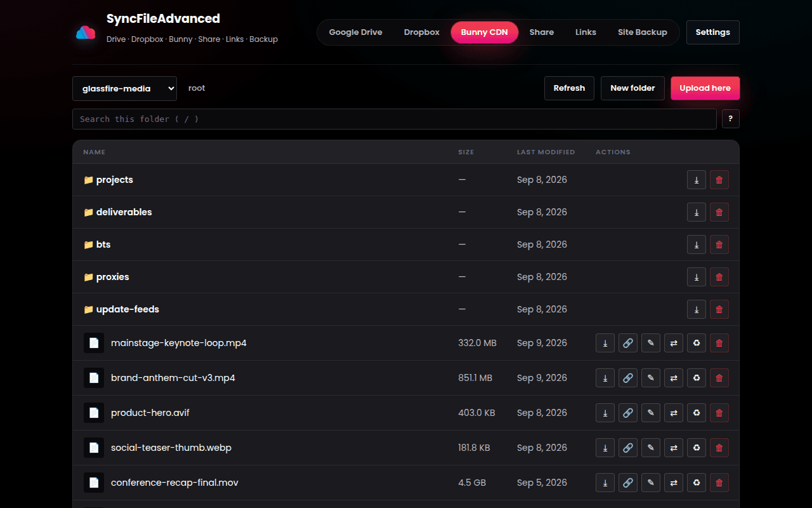Create a New folder

tap(632, 88)
